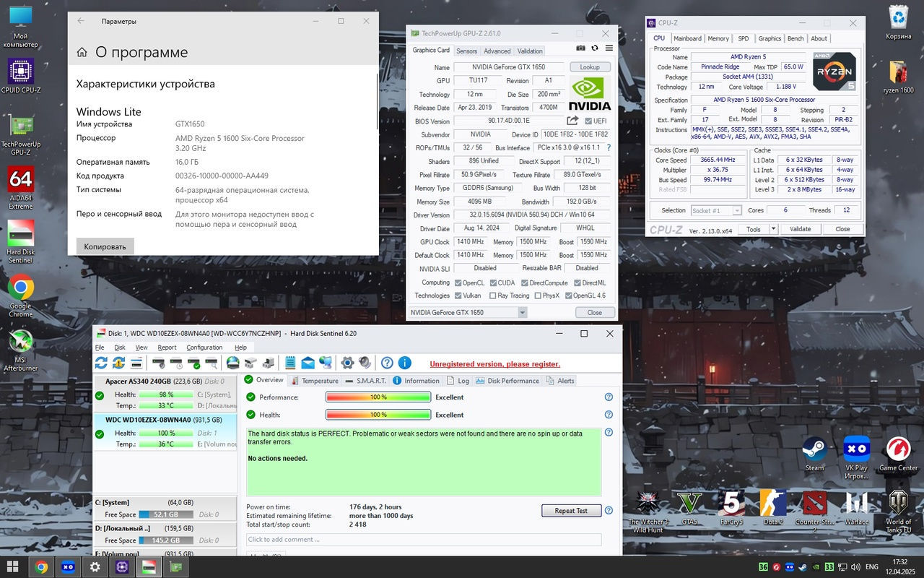Viewport: 924px width, 578px height.
Task: Open the Configuration menu in Hard Disk Sentinel
Action: 204,348
